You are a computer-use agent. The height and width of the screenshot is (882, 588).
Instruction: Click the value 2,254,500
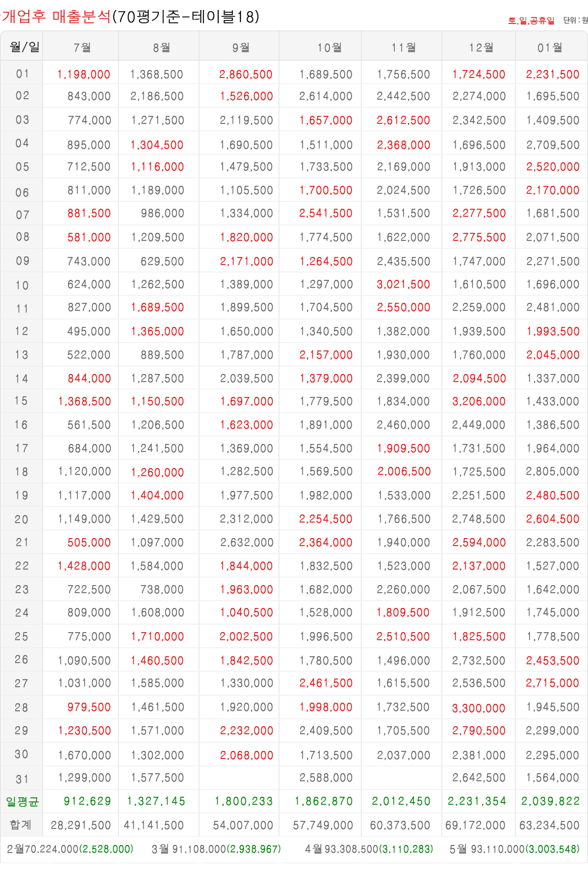pos(326,519)
